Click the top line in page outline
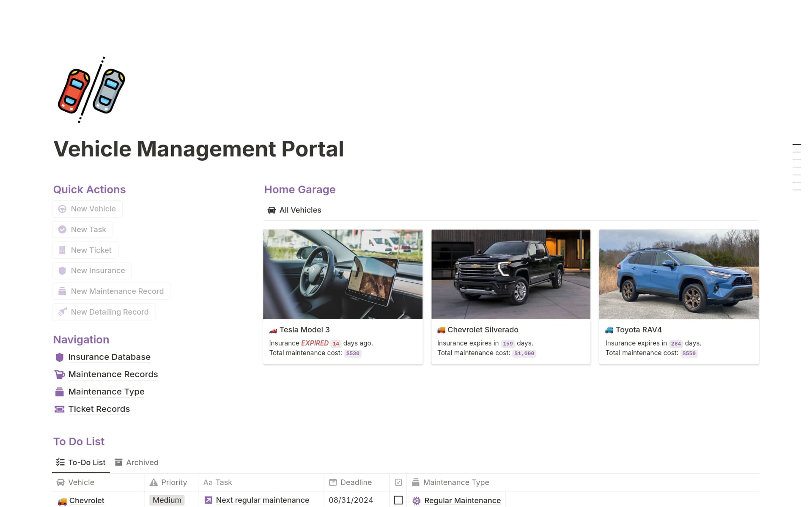The image size is (812, 507). [796, 145]
